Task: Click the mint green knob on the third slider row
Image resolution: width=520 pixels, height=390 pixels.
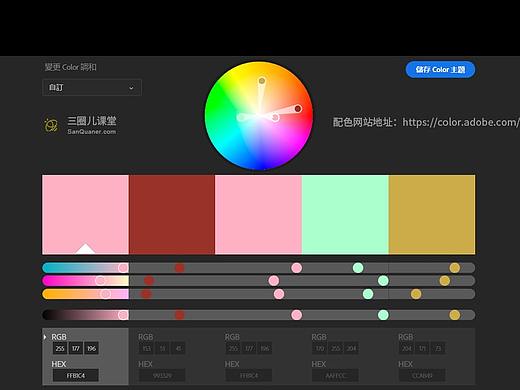Action: 368,294
